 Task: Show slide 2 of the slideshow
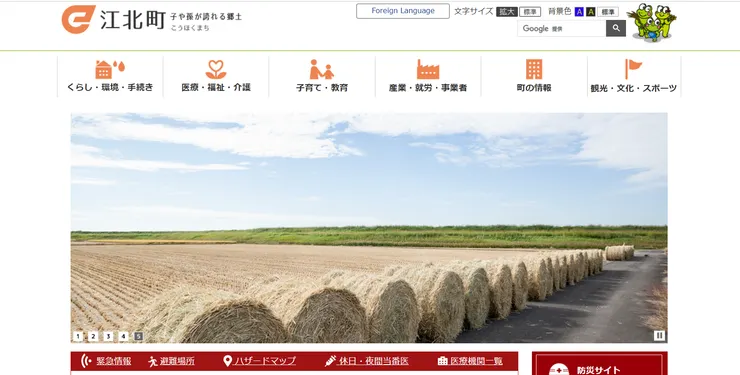click(x=93, y=336)
